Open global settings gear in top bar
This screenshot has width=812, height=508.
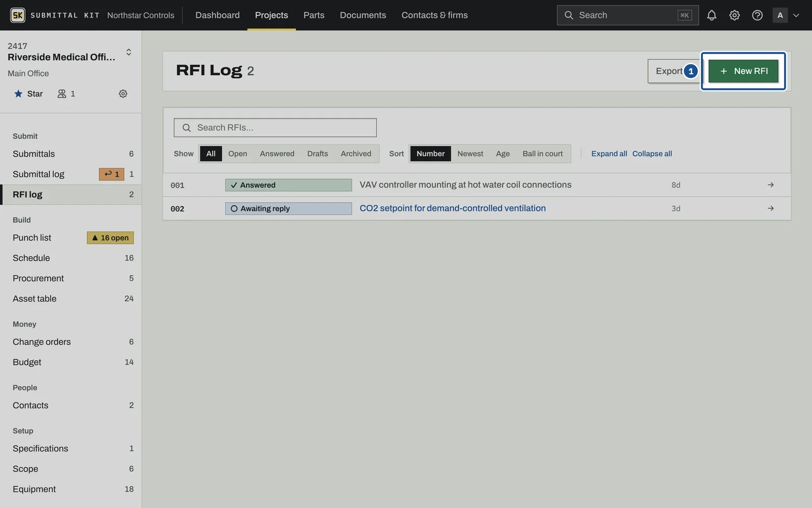click(734, 15)
